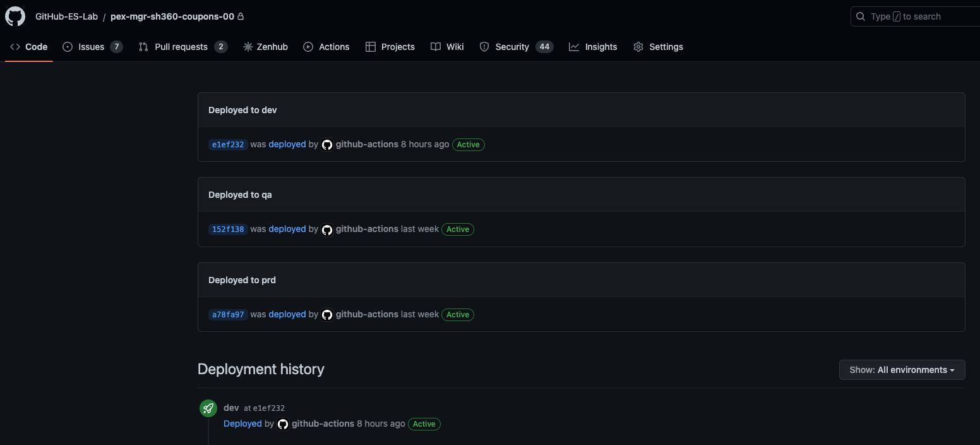
Task: Click the private lock icon next to repo name
Action: pos(241,16)
